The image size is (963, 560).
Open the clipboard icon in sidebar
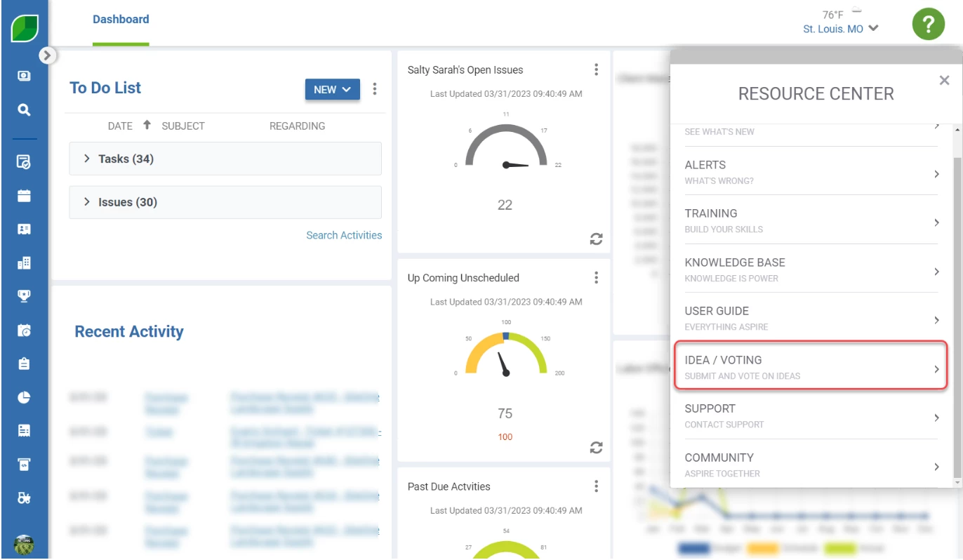pos(24,364)
